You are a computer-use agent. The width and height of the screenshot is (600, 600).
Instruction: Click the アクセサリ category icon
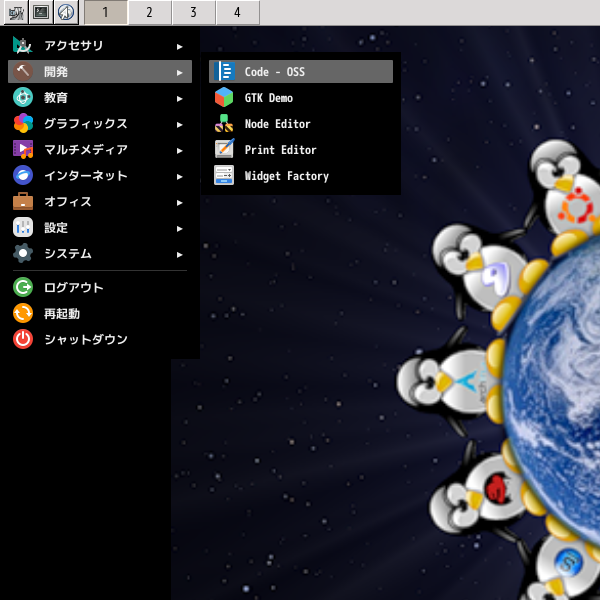click(23, 46)
